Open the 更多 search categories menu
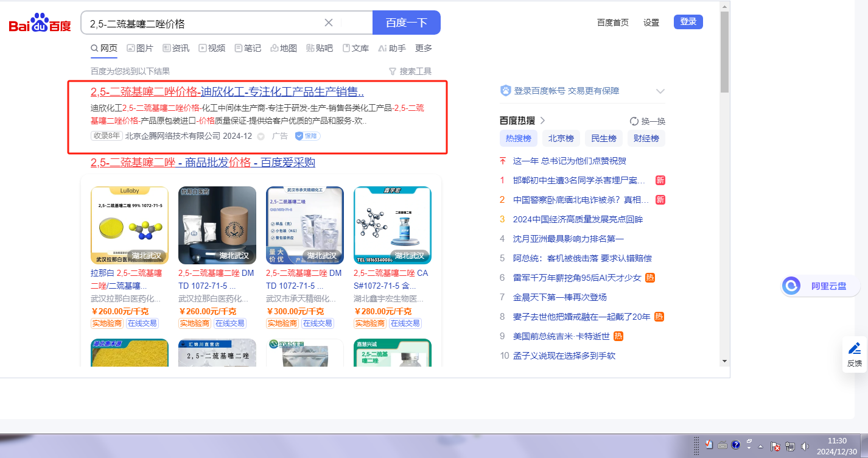This screenshot has width=868, height=458. [x=424, y=48]
